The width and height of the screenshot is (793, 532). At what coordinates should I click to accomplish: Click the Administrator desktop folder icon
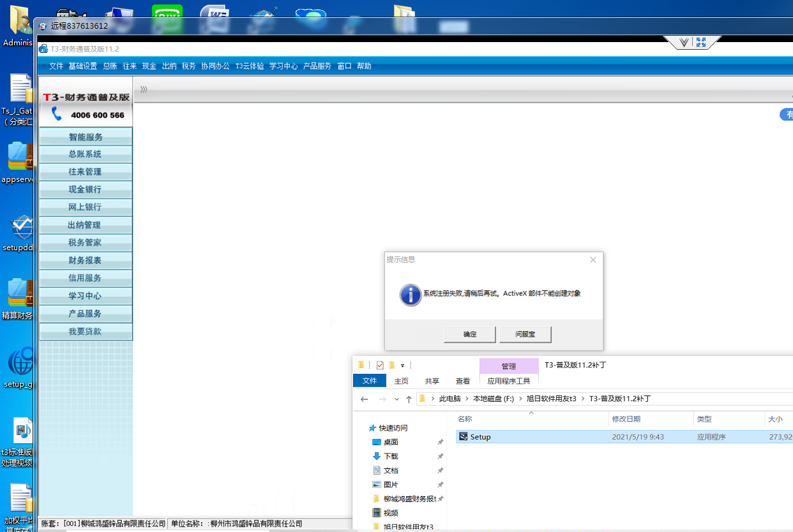(x=20, y=20)
